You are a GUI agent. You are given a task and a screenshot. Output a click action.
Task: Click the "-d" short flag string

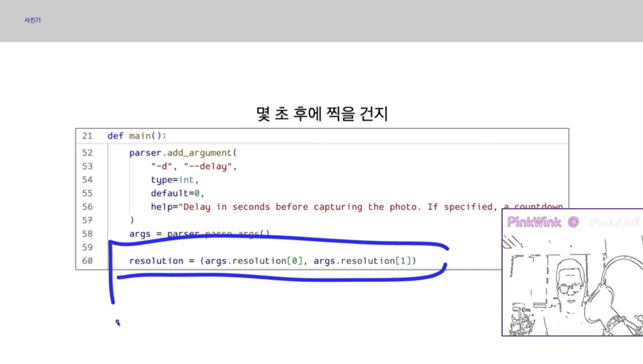(161, 166)
